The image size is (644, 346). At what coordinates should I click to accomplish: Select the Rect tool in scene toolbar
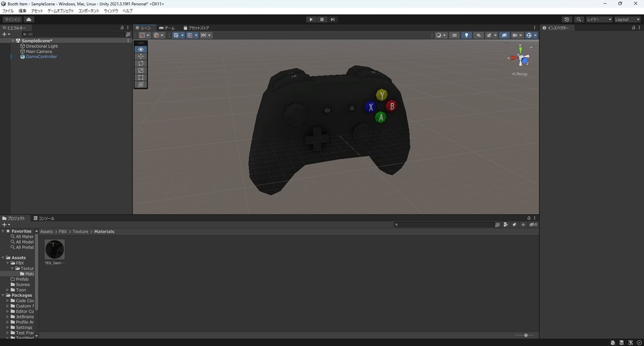pyautogui.click(x=140, y=77)
